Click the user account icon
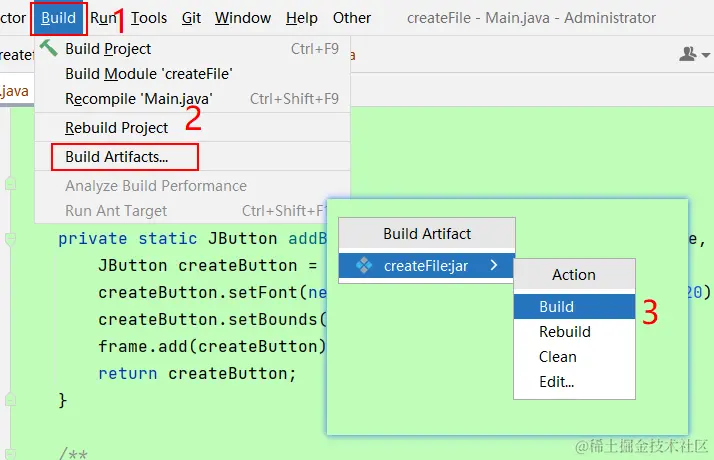This screenshot has width=714, height=460. pos(688,54)
